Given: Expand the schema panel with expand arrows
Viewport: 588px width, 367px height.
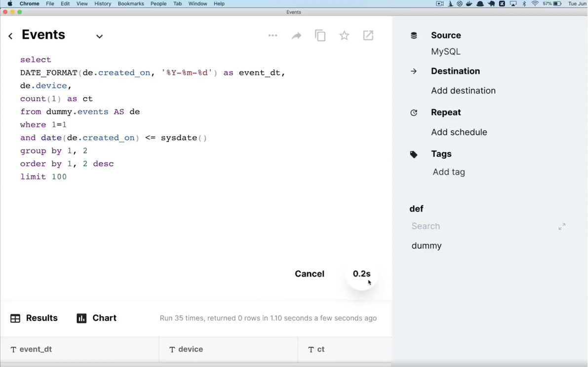Looking at the screenshot, I should click(x=562, y=226).
